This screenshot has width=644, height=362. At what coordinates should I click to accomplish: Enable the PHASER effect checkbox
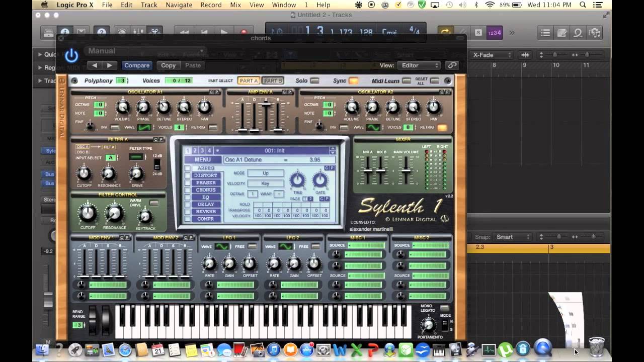point(187,183)
